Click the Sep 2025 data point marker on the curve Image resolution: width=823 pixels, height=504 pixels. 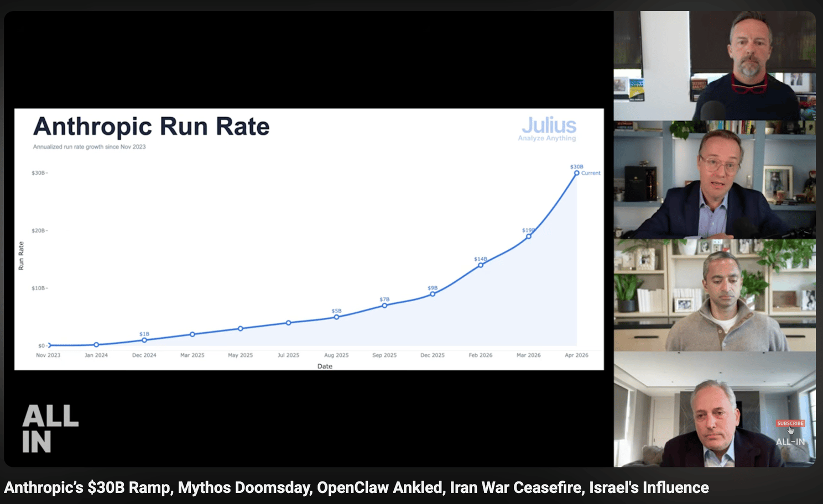pyautogui.click(x=384, y=305)
